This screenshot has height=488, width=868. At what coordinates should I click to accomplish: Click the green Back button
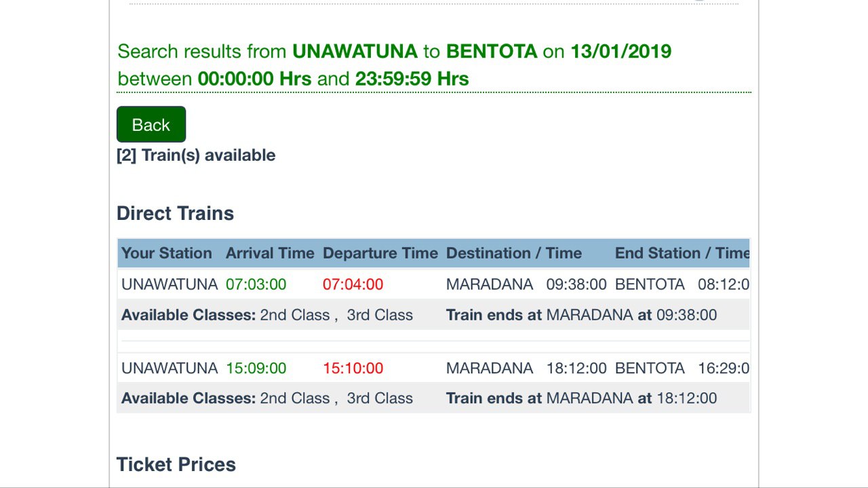151,124
